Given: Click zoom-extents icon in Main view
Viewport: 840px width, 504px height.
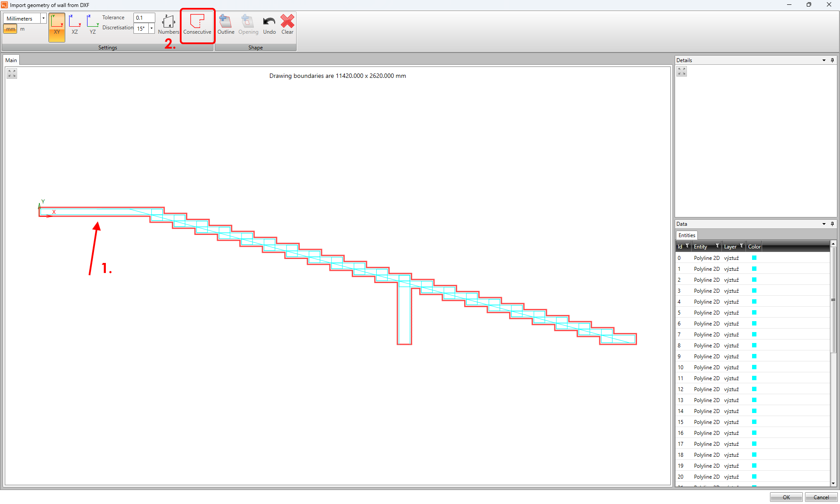Looking at the screenshot, I should 12,73.
